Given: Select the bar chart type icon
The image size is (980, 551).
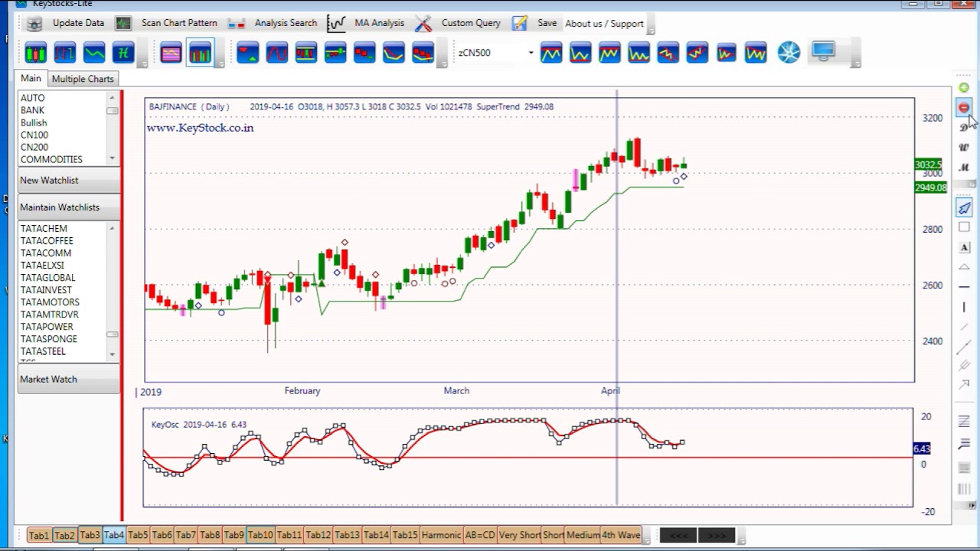Looking at the screenshot, I should pyautogui.click(x=65, y=53).
